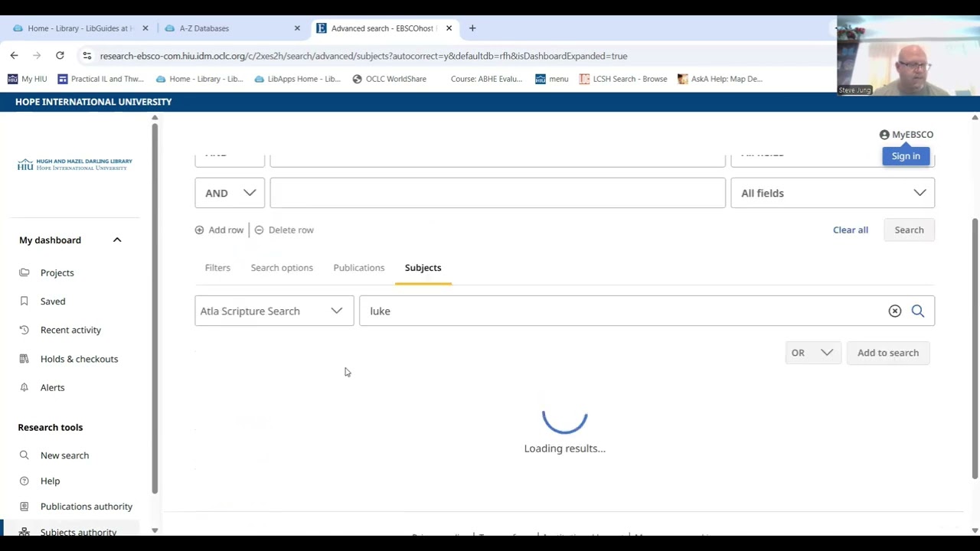Click the MyEBSCO account icon
This screenshot has width=980, height=551.
click(x=884, y=135)
